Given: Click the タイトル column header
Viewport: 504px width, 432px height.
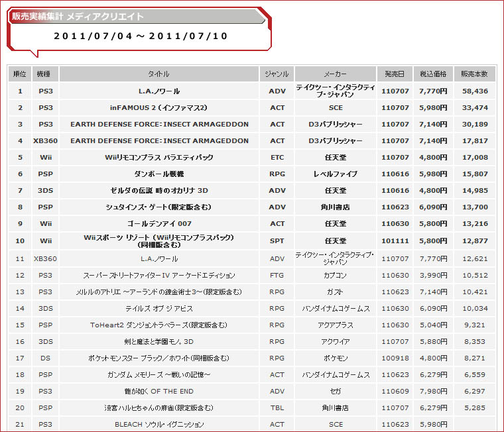Looking at the screenshot, I should click(x=159, y=74).
